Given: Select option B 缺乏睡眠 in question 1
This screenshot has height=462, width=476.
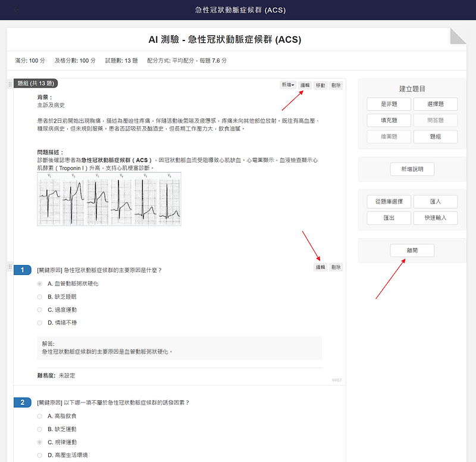Looking at the screenshot, I should (40, 296).
